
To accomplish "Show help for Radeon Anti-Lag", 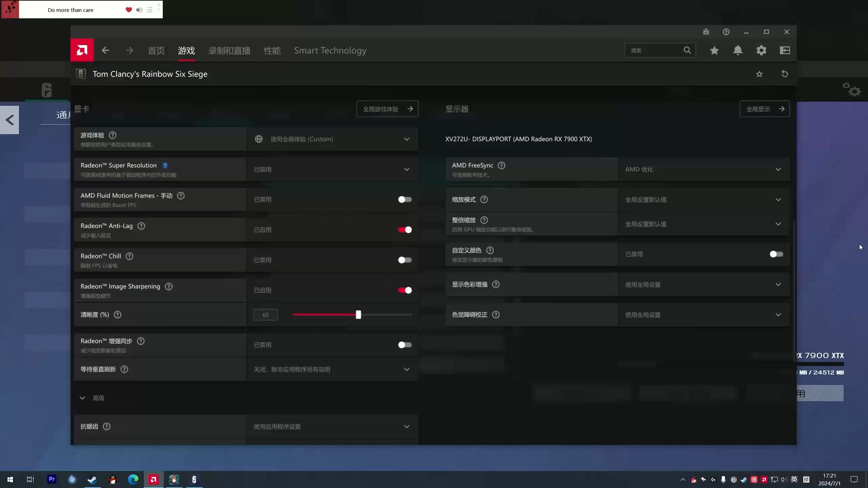I will [x=141, y=226].
